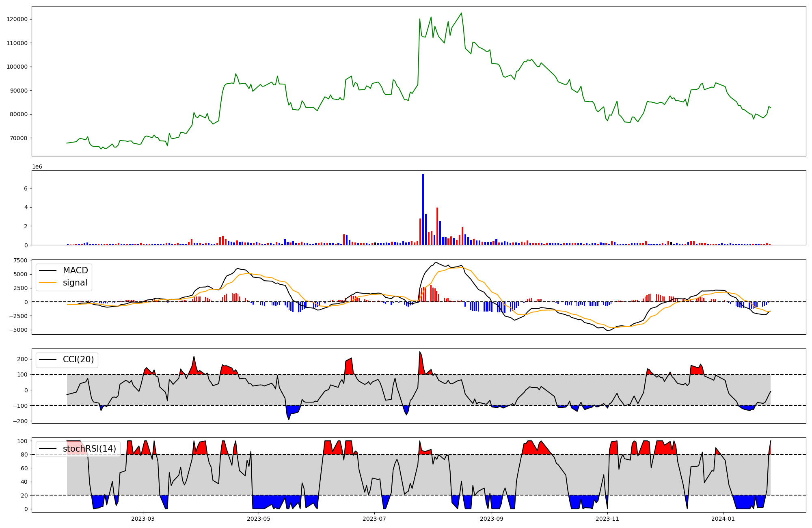Click the 200 CCI axis label
This screenshot has width=812, height=528.
click(23, 359)
